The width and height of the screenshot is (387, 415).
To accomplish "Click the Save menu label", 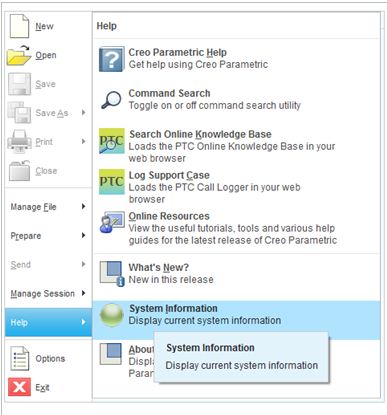I will pyautogui.click(x=45, y=84).
